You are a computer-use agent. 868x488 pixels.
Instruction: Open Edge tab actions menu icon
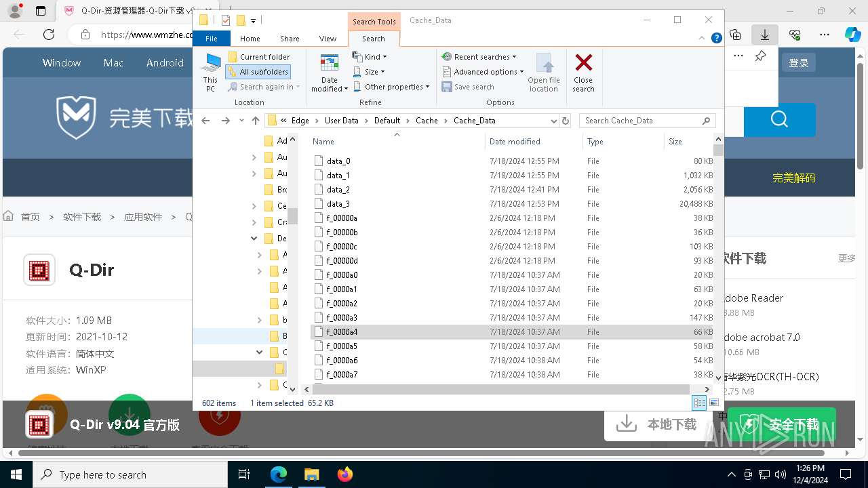[x=41, y=11]
